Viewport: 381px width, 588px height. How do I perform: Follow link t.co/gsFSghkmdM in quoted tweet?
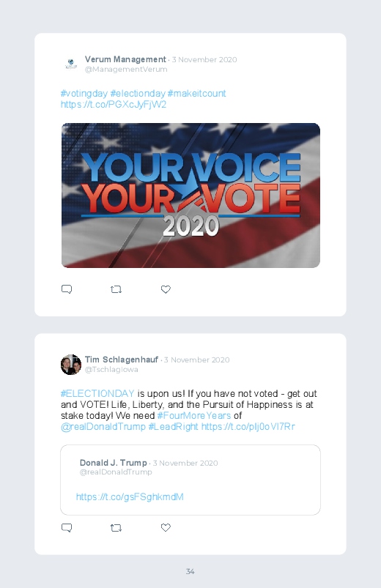coord(130,497)
